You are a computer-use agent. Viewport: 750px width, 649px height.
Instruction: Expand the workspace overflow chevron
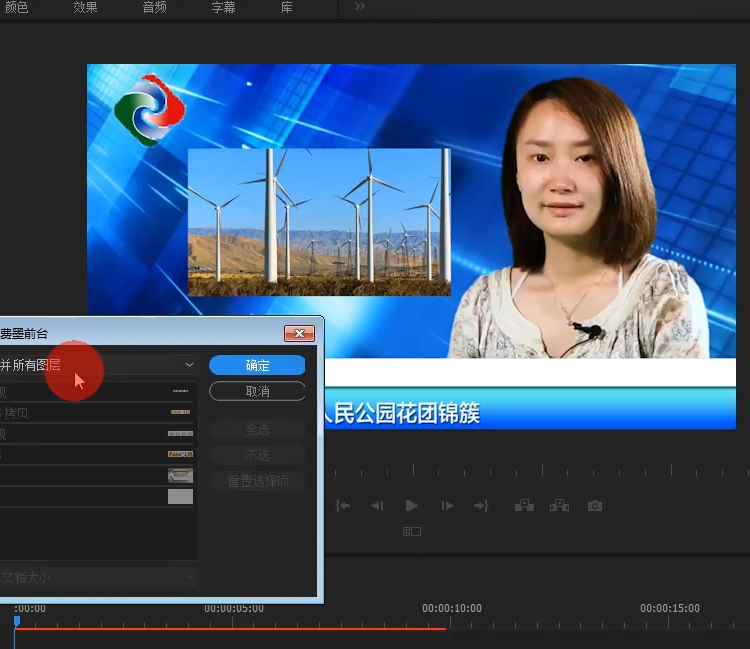point(360,7)
